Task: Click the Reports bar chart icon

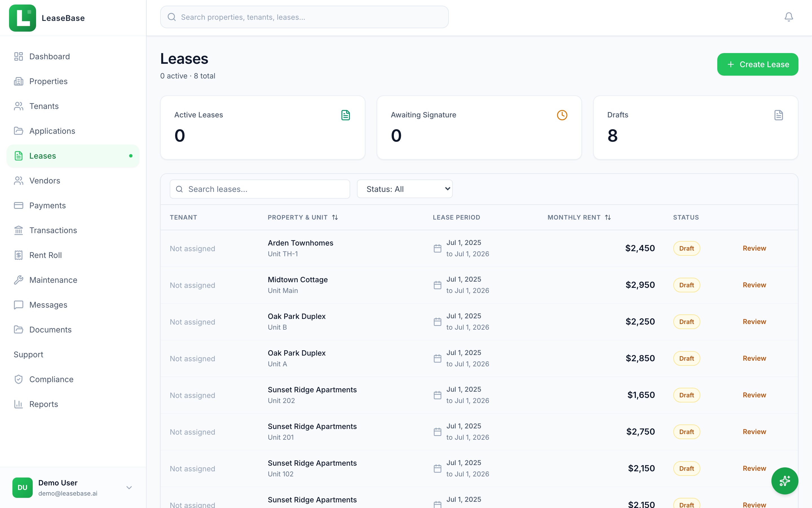Action: point(18,404)
